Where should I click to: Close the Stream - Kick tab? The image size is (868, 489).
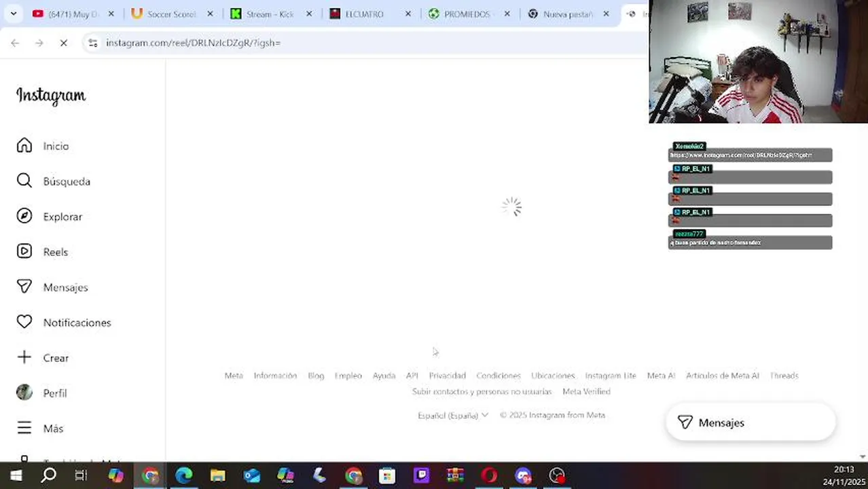tap(309, 14)
